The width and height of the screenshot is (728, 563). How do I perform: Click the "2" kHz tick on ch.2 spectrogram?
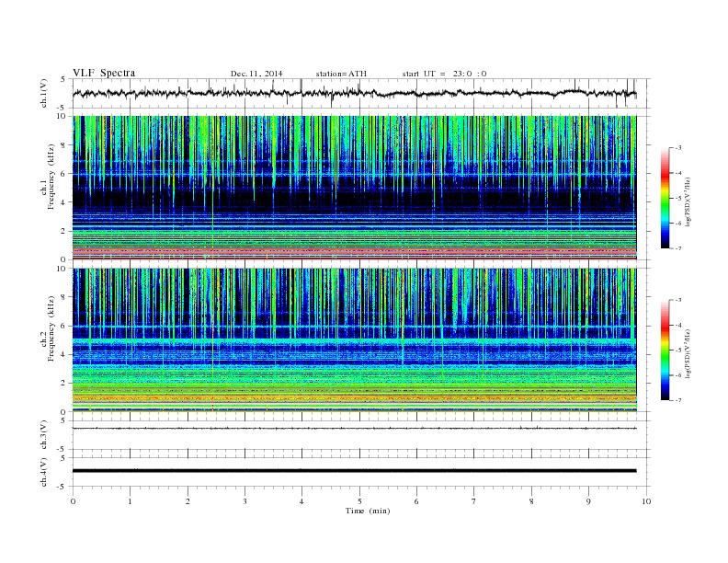63,384
